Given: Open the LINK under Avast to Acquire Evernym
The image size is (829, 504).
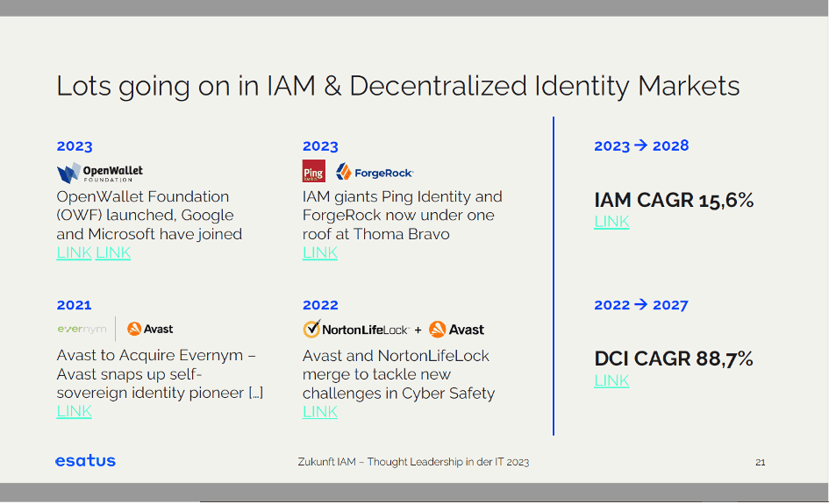Looking at the screenshot, I should [x=74, y=411].
